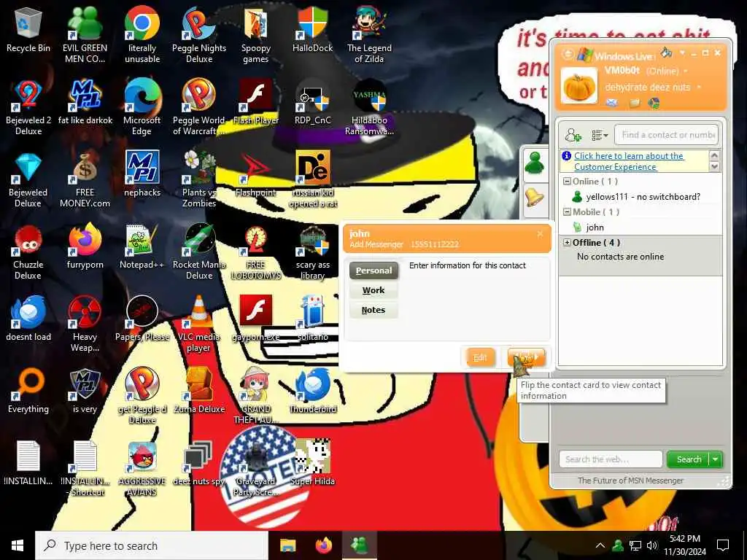Close john's contact card
Image resolution: width=747 pixels, height=560 pixels.
[539, 234]
